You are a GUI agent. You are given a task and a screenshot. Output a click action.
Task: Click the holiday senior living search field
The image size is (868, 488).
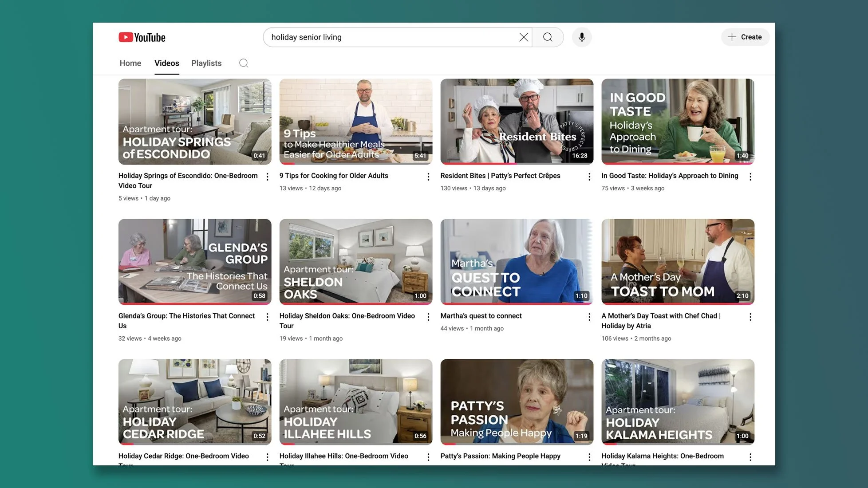coord(391,37)
